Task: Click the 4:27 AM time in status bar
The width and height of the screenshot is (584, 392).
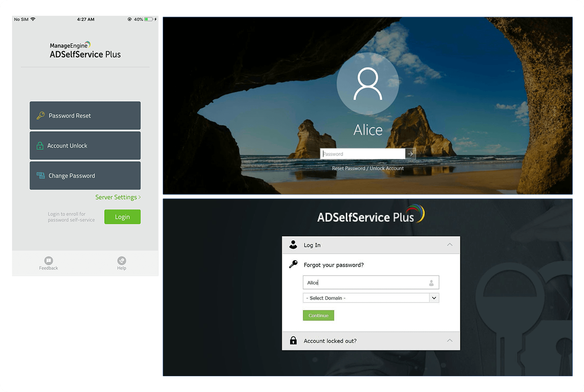Action: [x=86, y=19]
